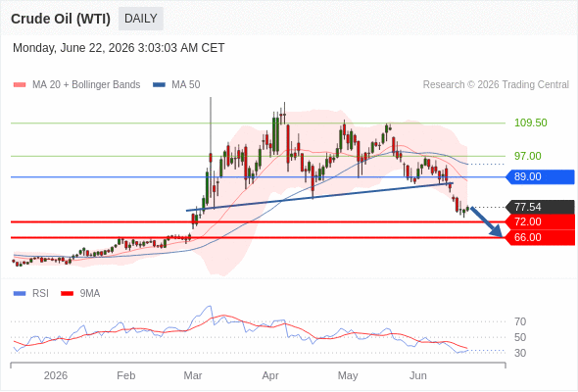Click the Crude Oil (WTI) title
Screen dimensions: 578x392
point(61,19)
